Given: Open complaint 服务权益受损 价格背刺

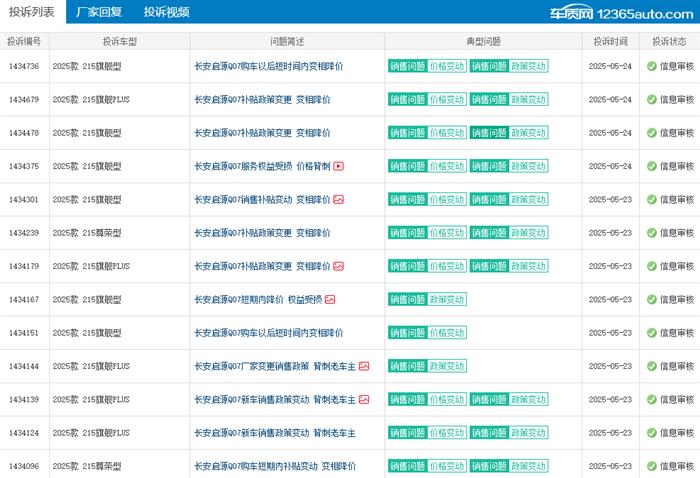Looking at the screenshot, I should click(x=262, y=166).
